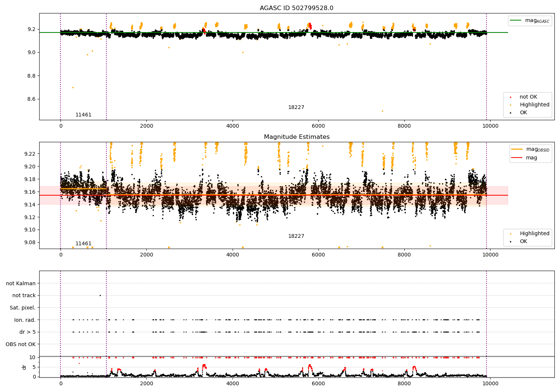Click the 'Ion. rad.' row label

pyautogui.click(x=25, y=320)
